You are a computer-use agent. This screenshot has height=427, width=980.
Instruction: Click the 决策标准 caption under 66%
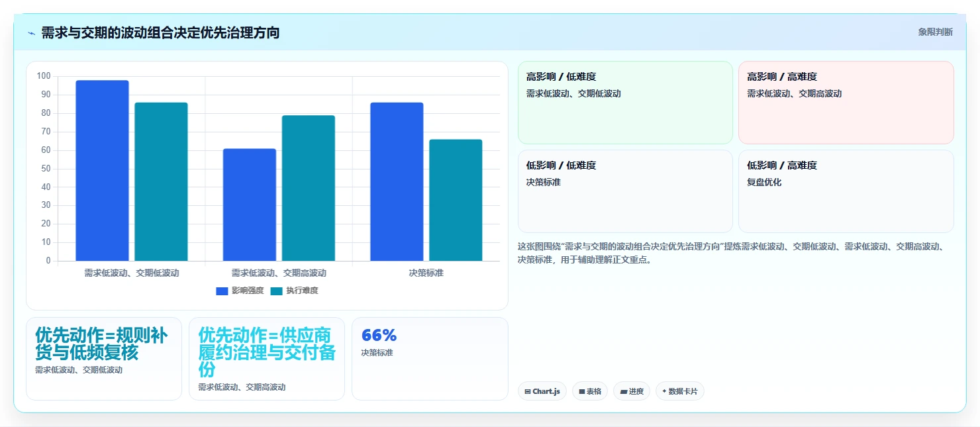377,353
